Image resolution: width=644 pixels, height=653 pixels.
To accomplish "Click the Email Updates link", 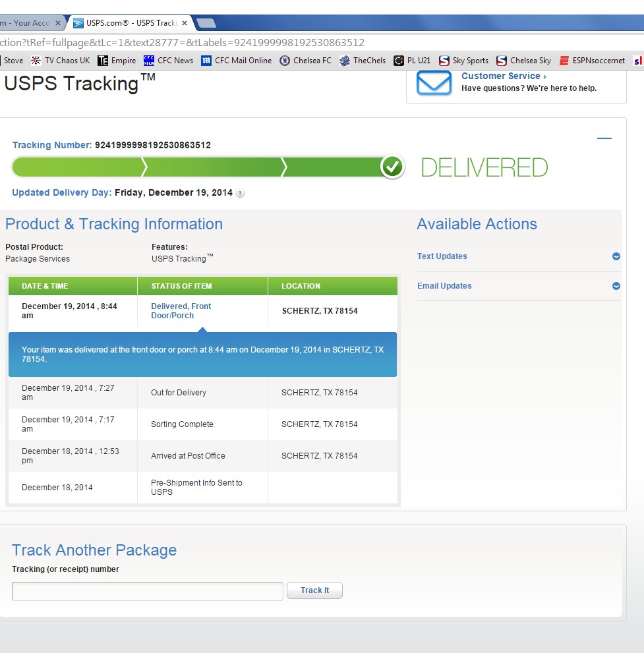I will [x=444, y=286].
